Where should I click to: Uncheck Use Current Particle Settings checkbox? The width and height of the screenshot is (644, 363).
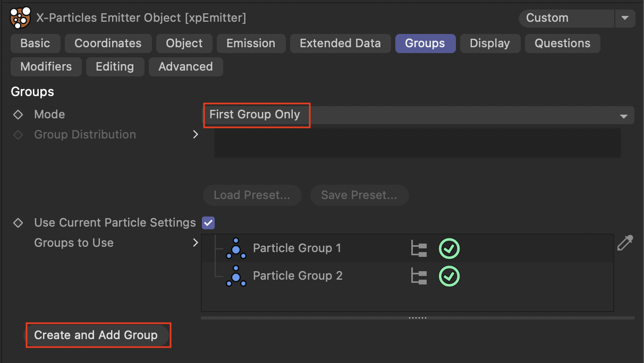[208, 223]
